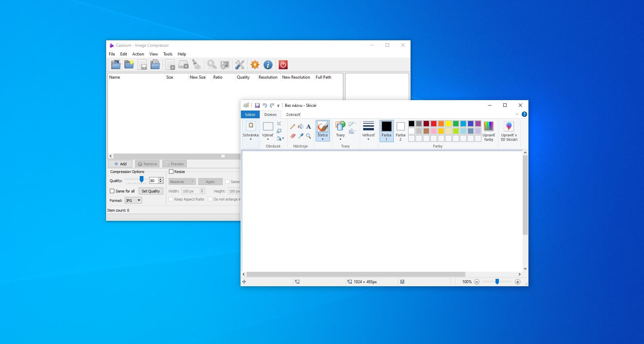Select the text tool in Paint
Screen dimensions: 644x344
(x=308, y=127)
